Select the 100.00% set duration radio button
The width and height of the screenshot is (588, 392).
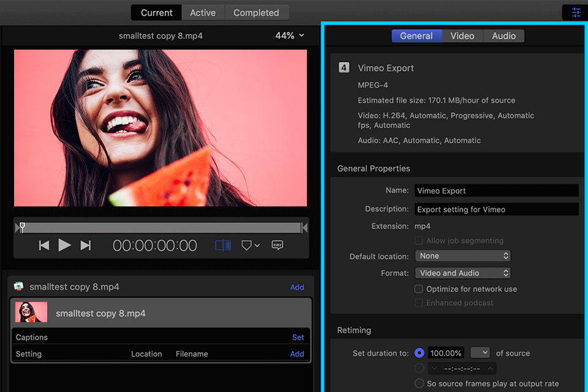[419, 353]
